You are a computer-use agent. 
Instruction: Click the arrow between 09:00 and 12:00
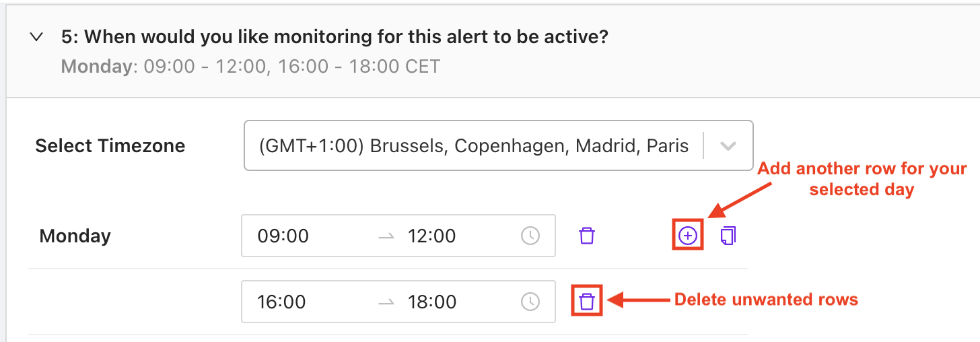coord(386,236)
